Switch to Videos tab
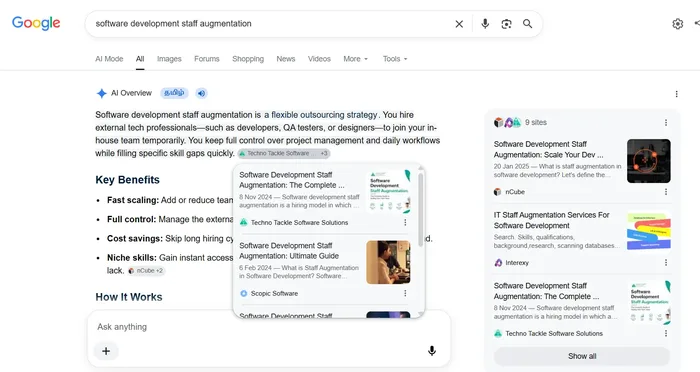Image resolution: width=700 pixels, height=372 pixels. [x=319, y=59]
